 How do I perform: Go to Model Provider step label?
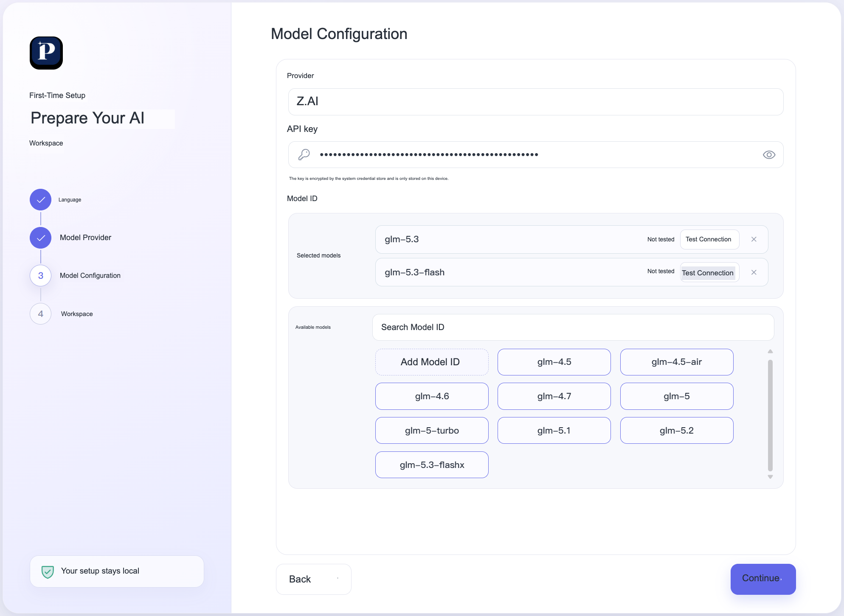pyautogui.click(x=85, y=238)
